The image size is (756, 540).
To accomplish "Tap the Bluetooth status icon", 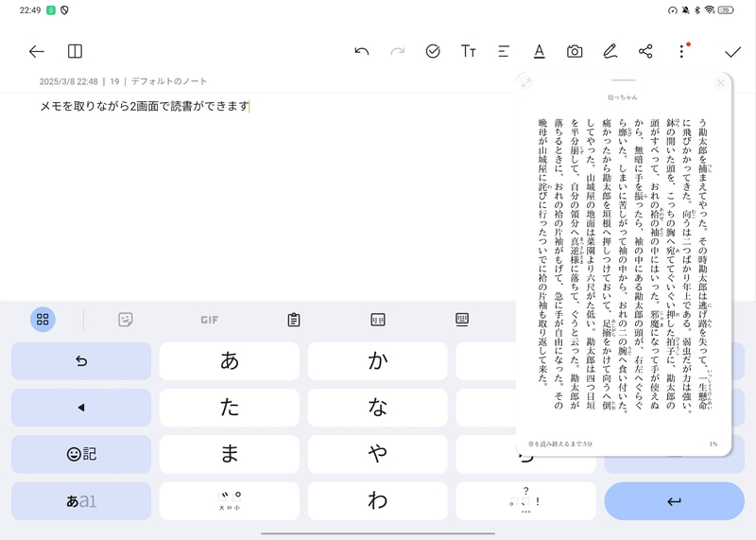I will [x=697, y=10].
